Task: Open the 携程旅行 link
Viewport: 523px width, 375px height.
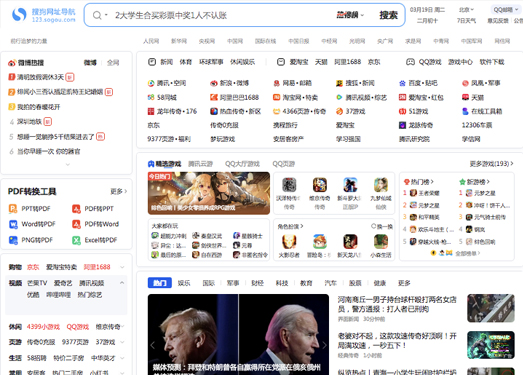Action: [285, 125]
